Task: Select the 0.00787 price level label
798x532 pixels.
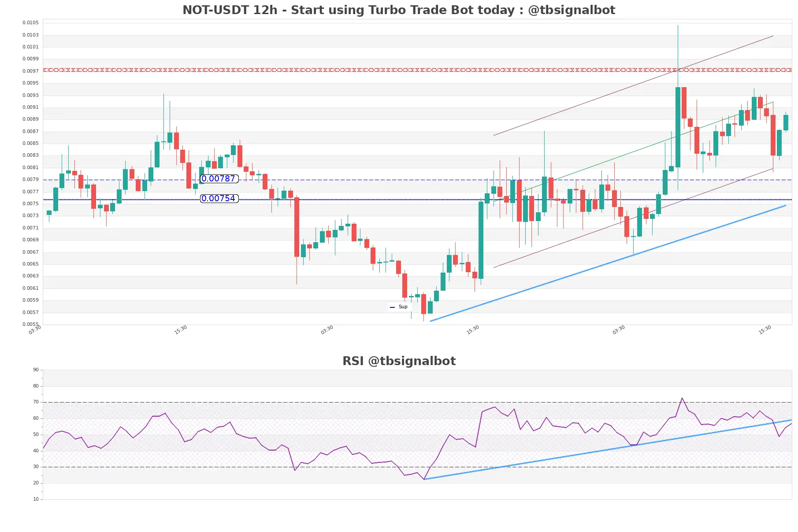Action: (219, 179)
